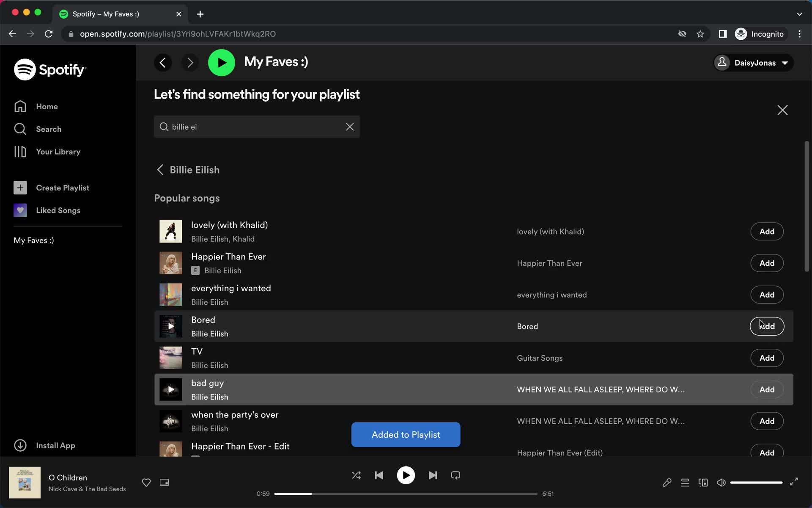The height and width of the screenshot is (508, 812).
Task: Clear the 'billie ei' search query
Action: [350, 127]
